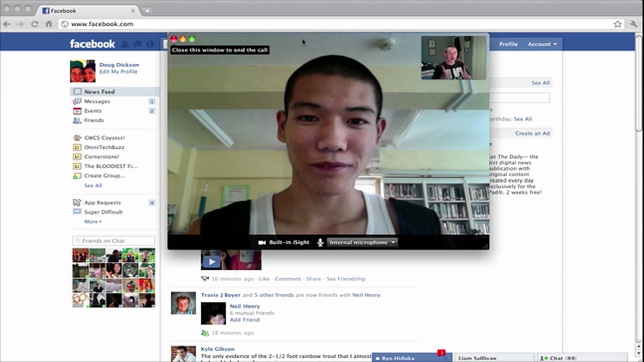644x362 pixels.
Task: Open App Requests in sidebar
Action: click(x=102, y=203)
